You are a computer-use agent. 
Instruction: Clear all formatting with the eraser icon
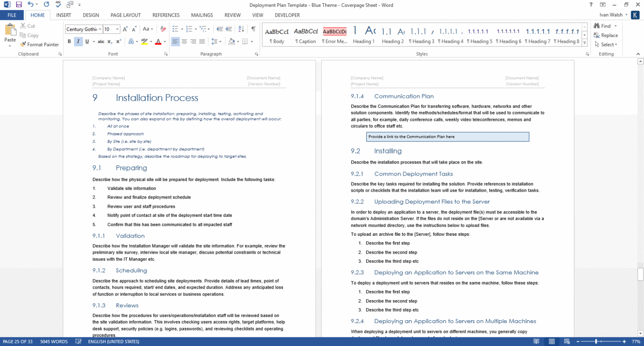162,28
